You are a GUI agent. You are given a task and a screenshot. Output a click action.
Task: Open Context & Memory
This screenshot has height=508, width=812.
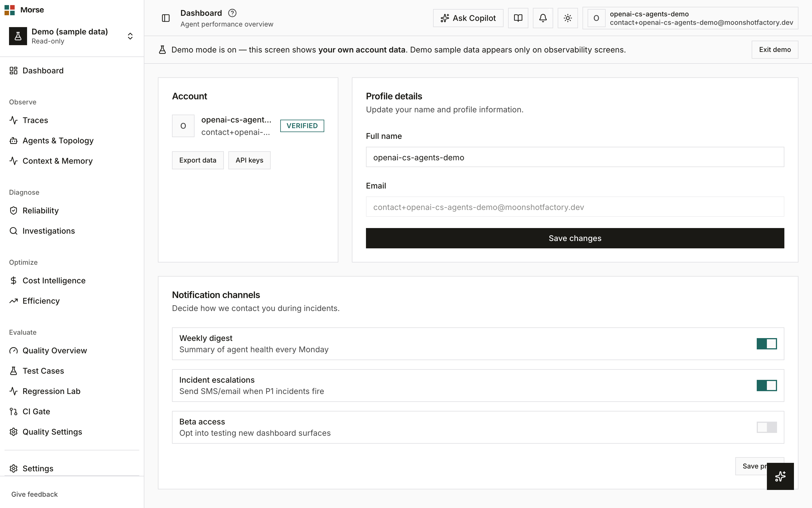tap(72, 161)
